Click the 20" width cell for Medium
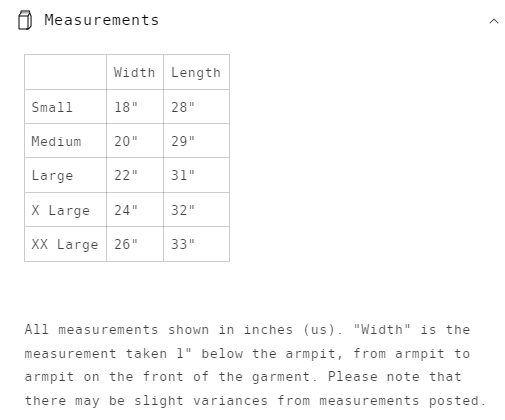505x420 pixels. tap(135, 141)
